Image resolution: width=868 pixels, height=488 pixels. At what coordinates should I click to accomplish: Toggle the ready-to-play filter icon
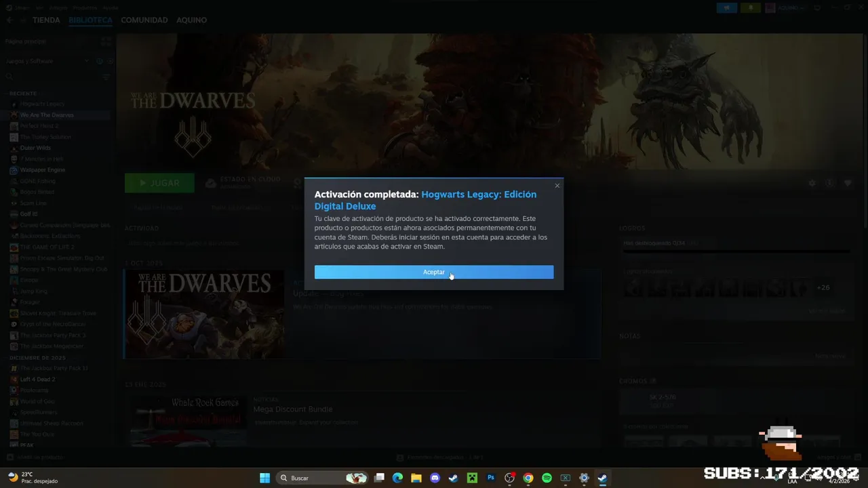point(111,61)
